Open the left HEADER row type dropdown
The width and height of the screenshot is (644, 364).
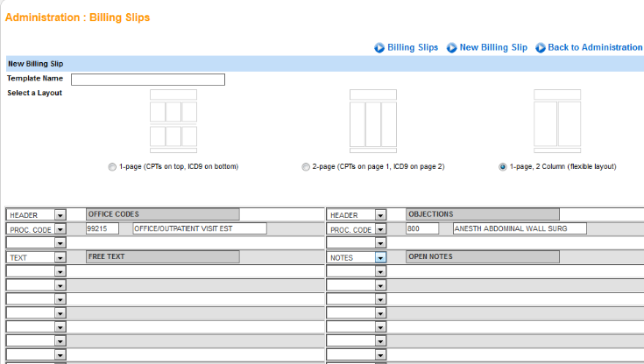click(60, 214)
